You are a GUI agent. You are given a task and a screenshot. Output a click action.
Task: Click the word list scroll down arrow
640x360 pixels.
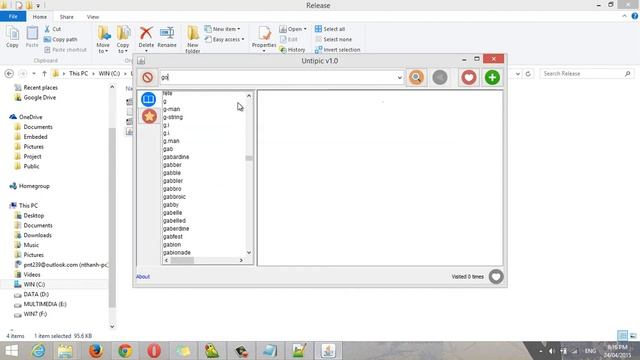(249, 253)
